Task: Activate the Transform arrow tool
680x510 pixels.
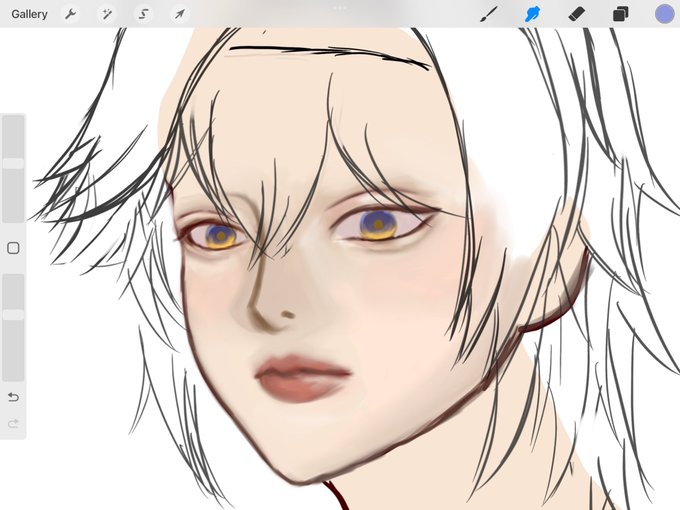Action: click(180, 14)
